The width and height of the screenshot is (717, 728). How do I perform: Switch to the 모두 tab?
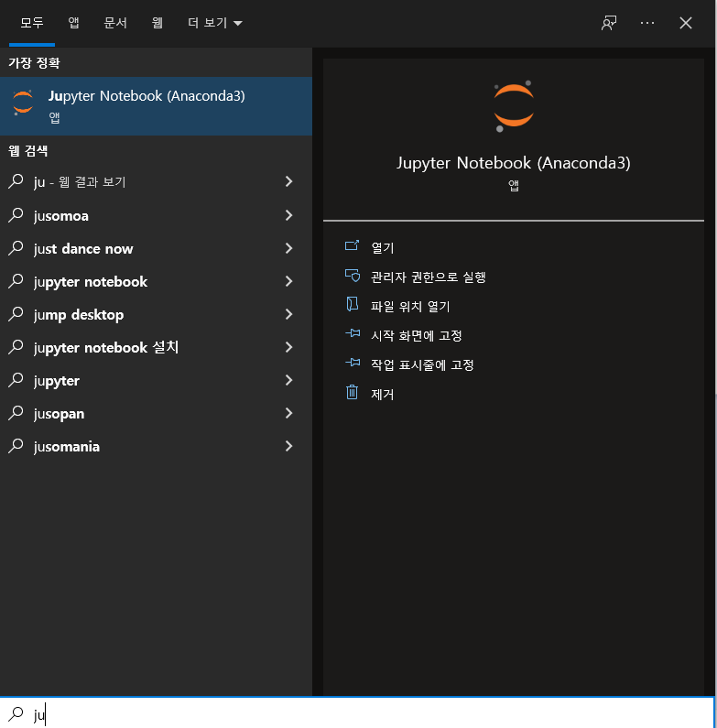(x=31, y=23)
